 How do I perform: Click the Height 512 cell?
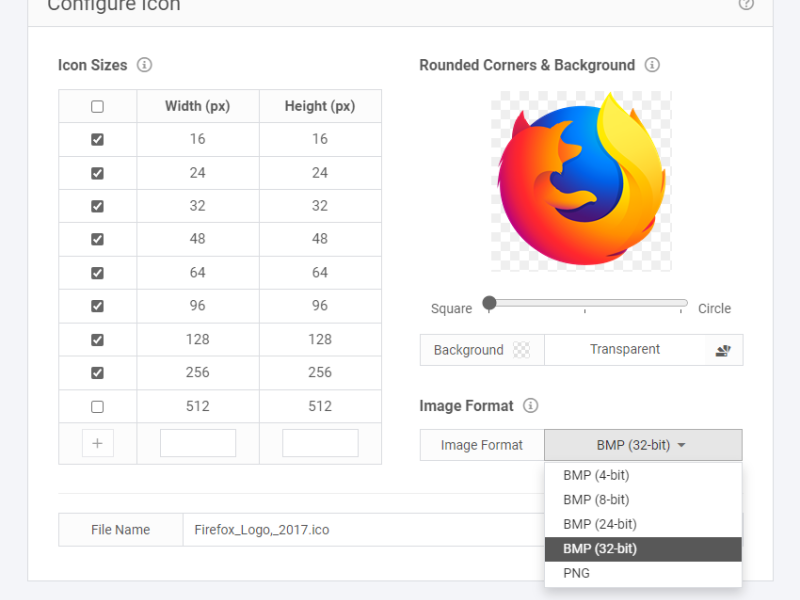[320, 406]
